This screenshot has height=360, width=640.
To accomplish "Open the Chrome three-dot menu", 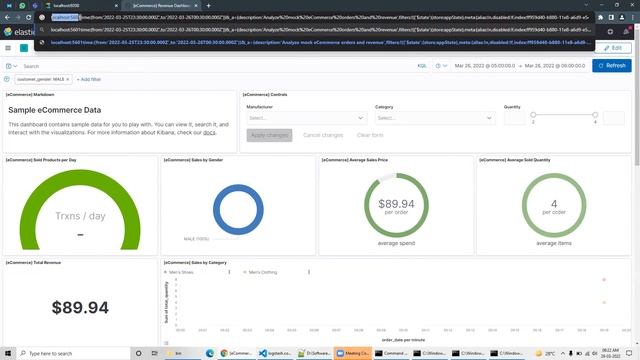I will coord(632,18).
